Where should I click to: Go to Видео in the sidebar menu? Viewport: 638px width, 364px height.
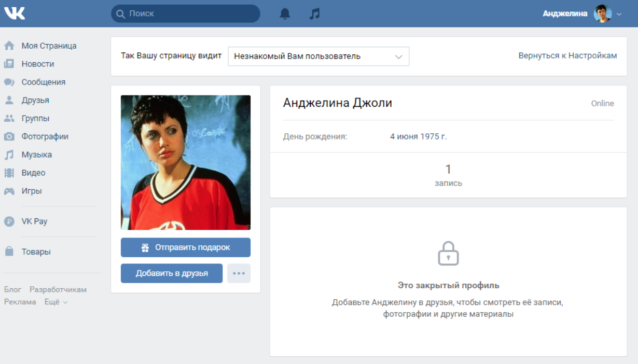33,173
